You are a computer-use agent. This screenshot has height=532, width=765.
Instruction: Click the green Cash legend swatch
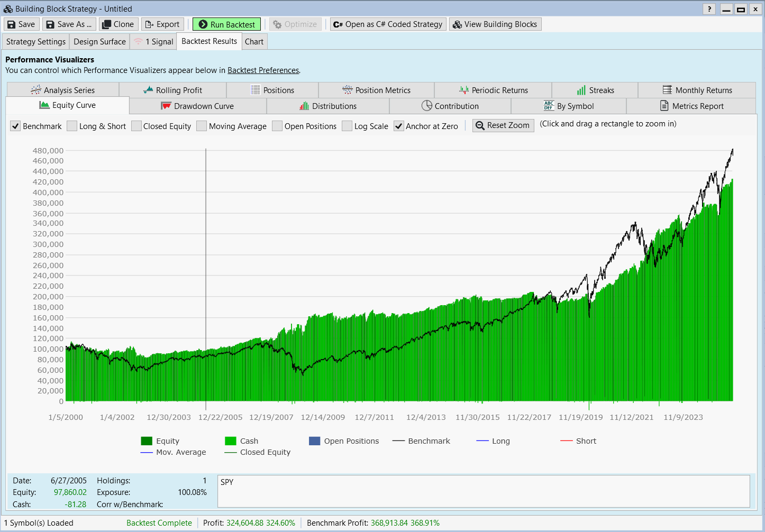(231, 441)
